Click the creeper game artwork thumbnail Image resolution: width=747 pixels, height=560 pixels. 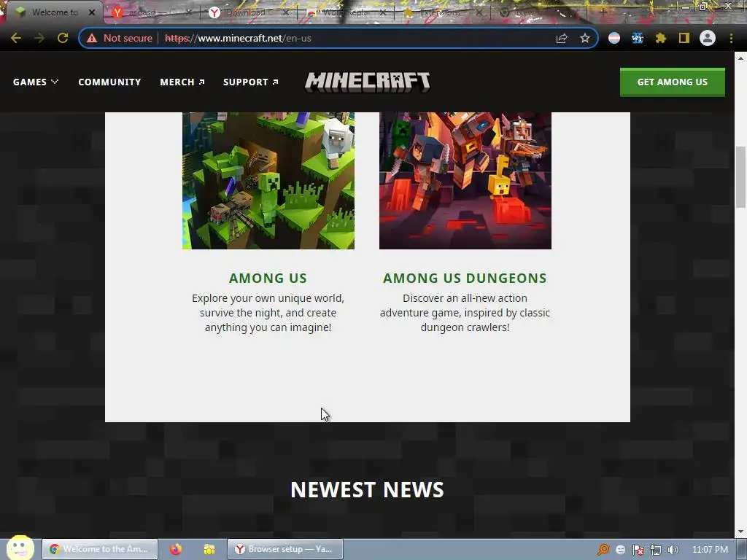click(268, 181)
